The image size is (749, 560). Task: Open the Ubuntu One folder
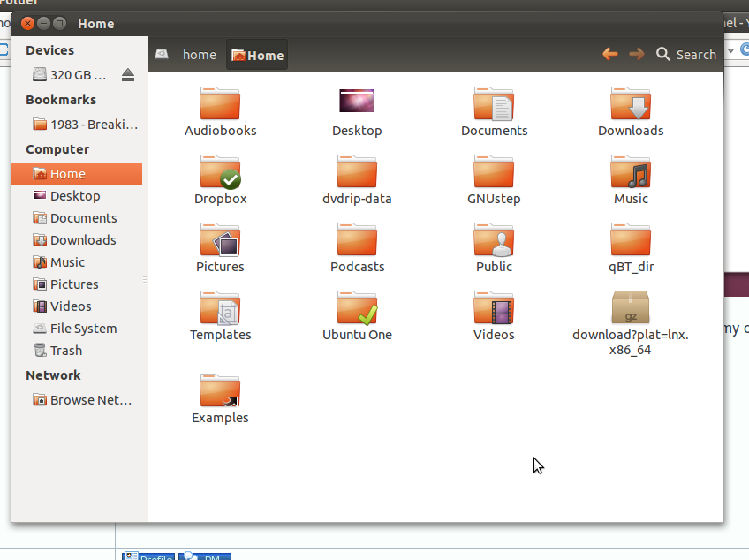coord(357,316)
